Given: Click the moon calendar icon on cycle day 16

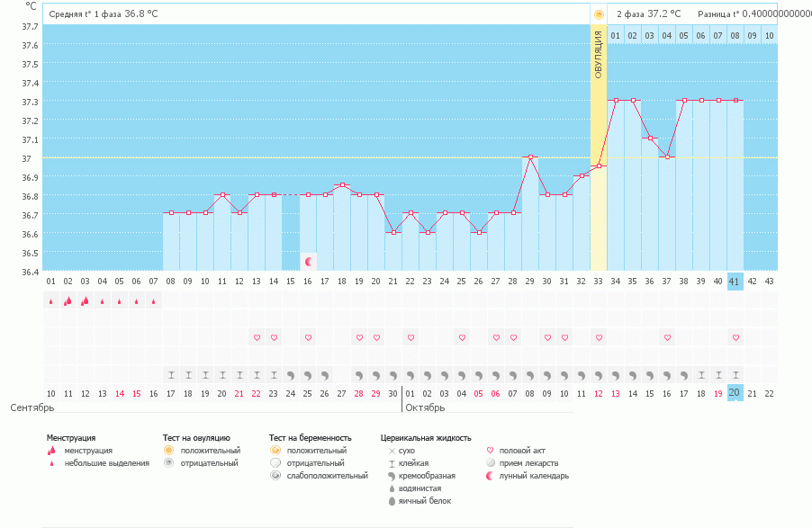Looking at the screenshot, I should (x=309, y=262).
